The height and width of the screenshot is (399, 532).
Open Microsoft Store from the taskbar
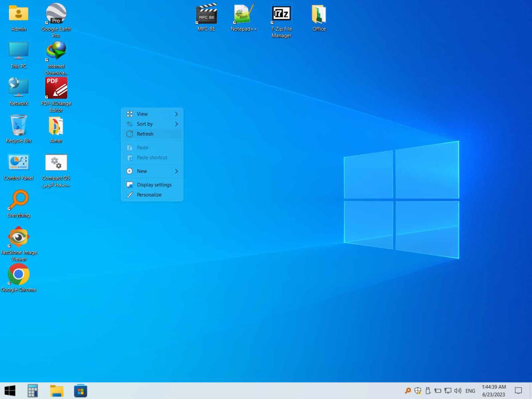coord(80,391)
